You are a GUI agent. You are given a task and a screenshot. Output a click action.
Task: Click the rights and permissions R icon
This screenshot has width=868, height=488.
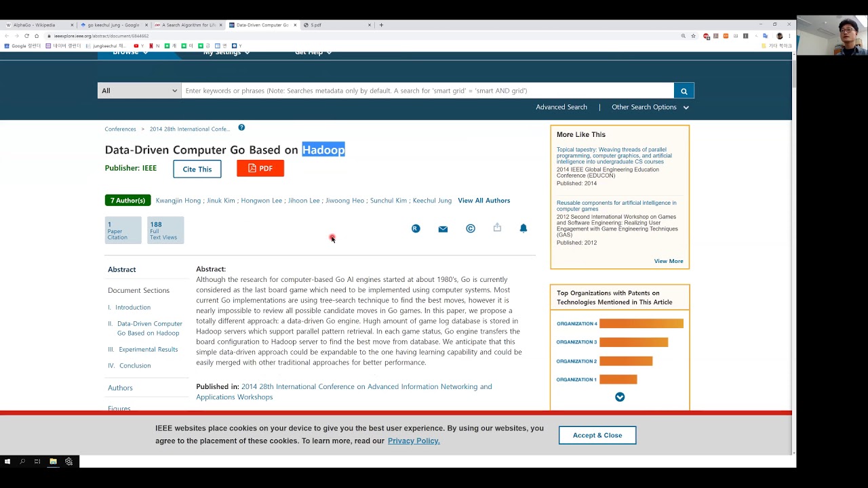416,228
